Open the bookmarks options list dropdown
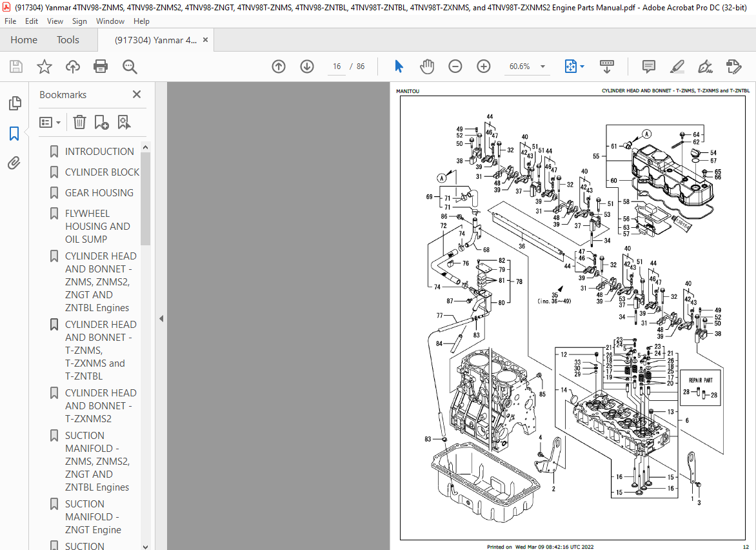This screenshot has width=756, height=550. point(50,122)
